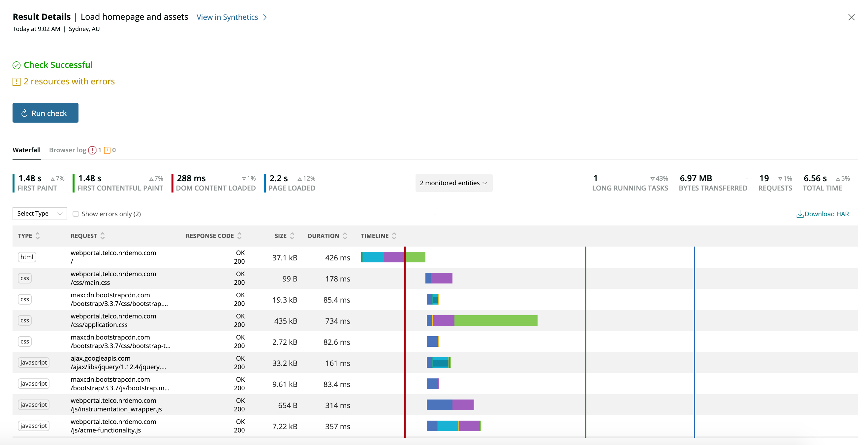
Task: Click the green checkmark next to Check Successful
Action: point(16,65)
